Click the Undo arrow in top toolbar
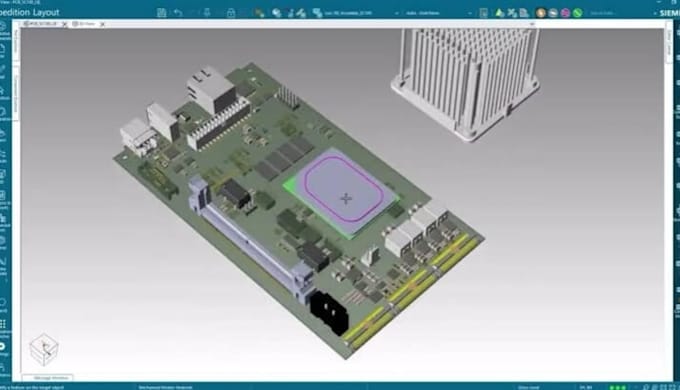This screenshot has height=390, width=680. point(178,13)
